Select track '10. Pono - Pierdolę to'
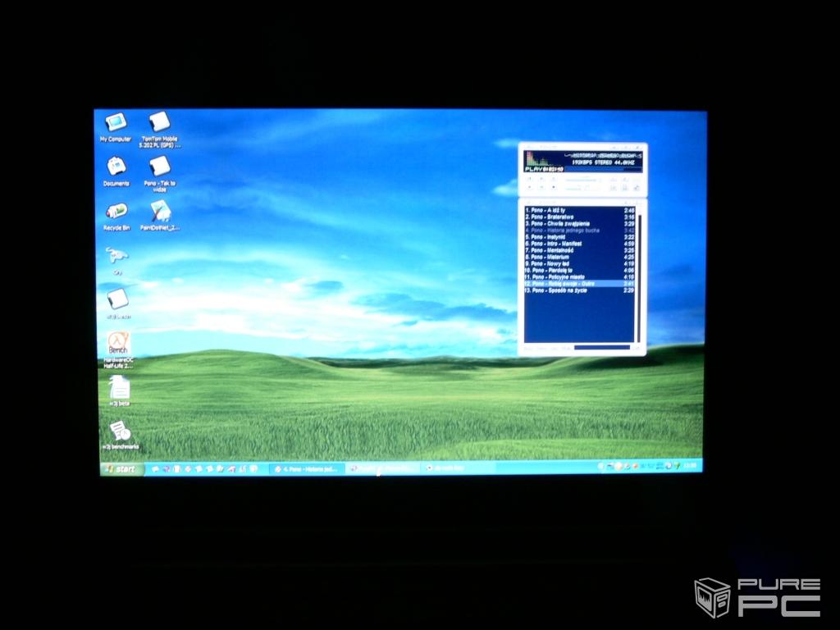 (x=579, y=271)
